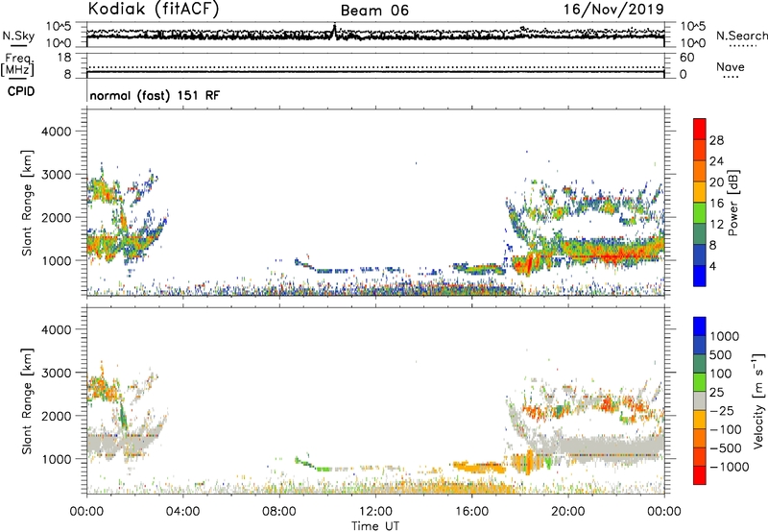The width and height of the screenshot is (768, 532).
Task: Click the blue top segment of the Velocity color bar
Action: click(x=700, y=326)
